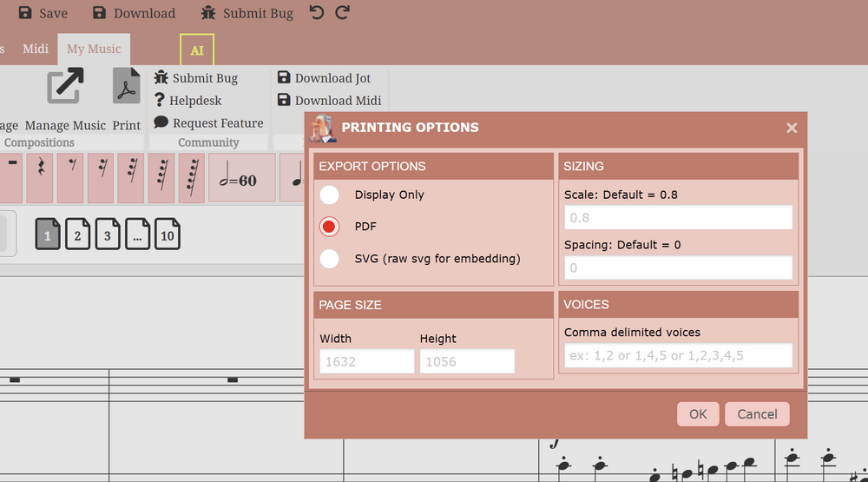
Task: Open the ellipsis more pages icon
Action: click(x=137, y=235)
